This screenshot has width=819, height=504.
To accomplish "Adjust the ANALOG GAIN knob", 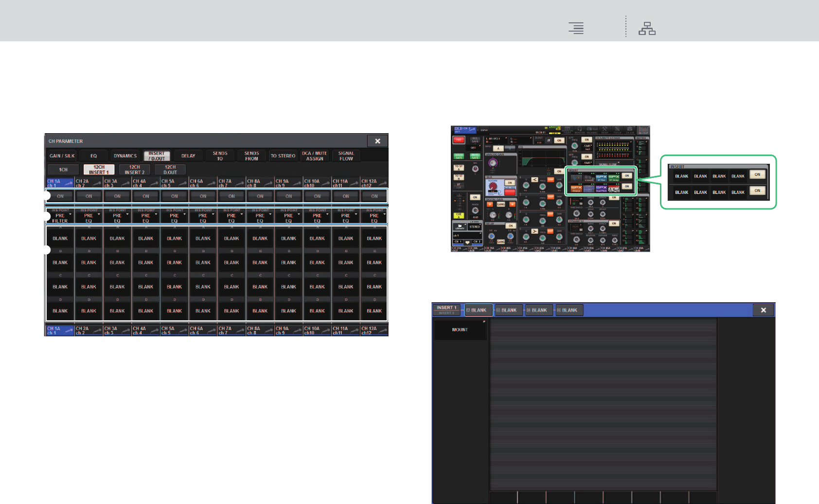I will coord(493,162).
